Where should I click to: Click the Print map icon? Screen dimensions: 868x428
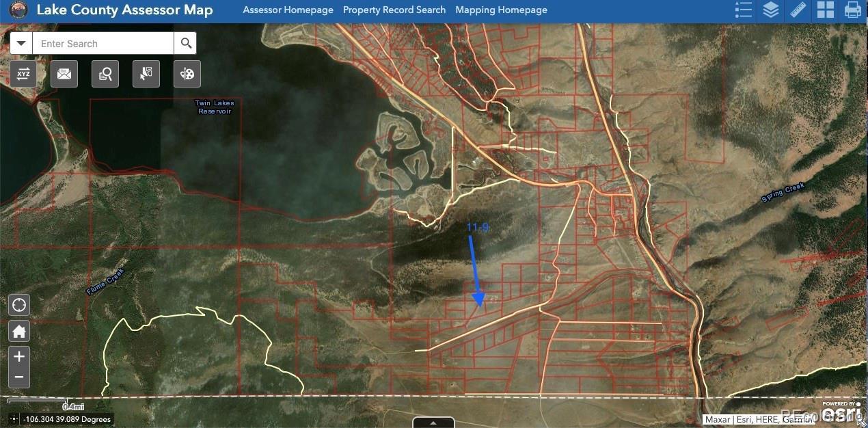pos(853,10)
